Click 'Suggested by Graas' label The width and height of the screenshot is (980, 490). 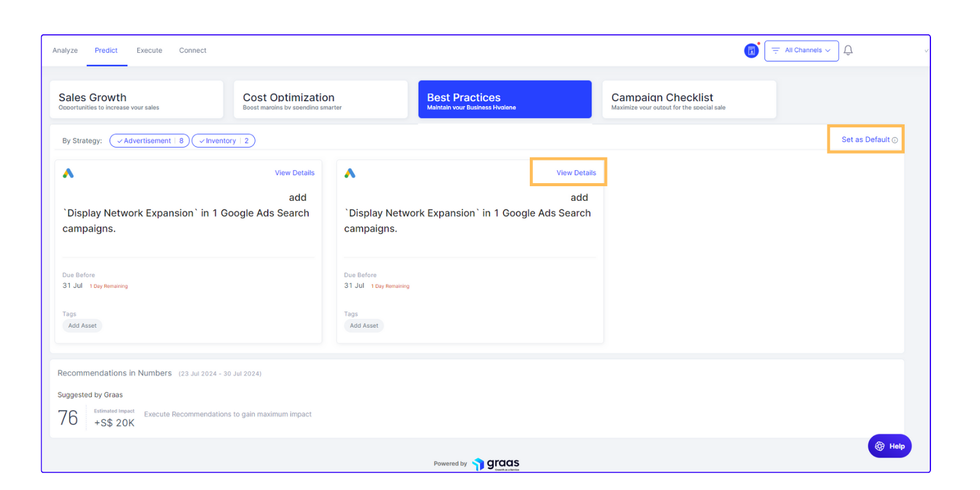[x=90, y=395]
